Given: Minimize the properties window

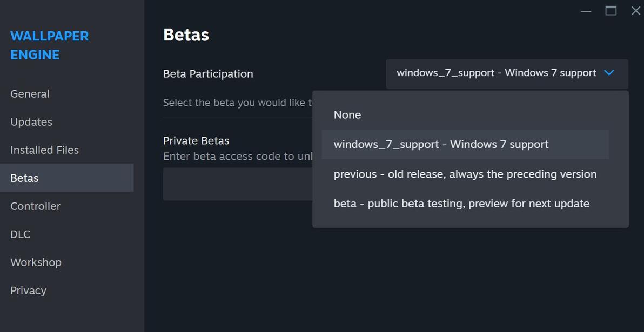Looking at the screenshot, I should click(586, 11).
